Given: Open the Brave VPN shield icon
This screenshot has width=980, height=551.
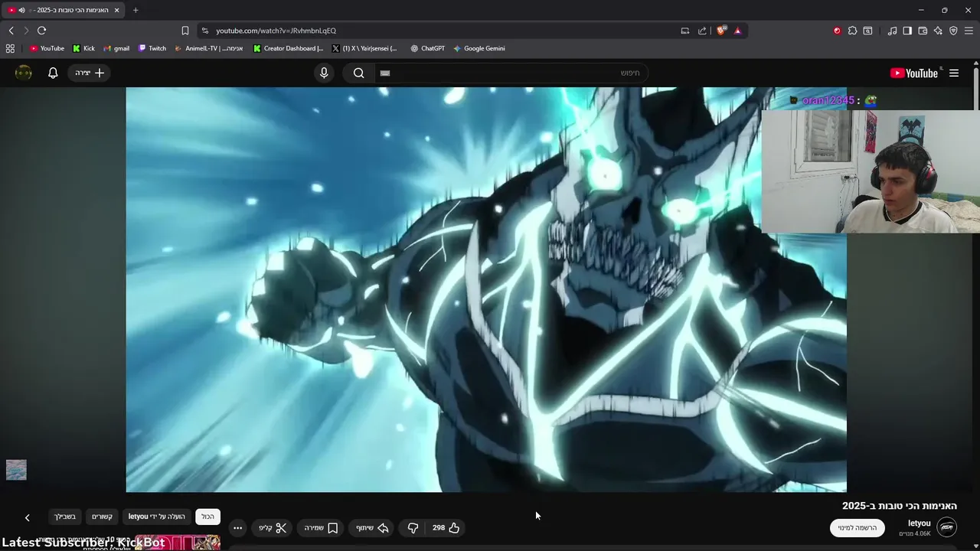Looking at the screenshot, I should (953, 31).
